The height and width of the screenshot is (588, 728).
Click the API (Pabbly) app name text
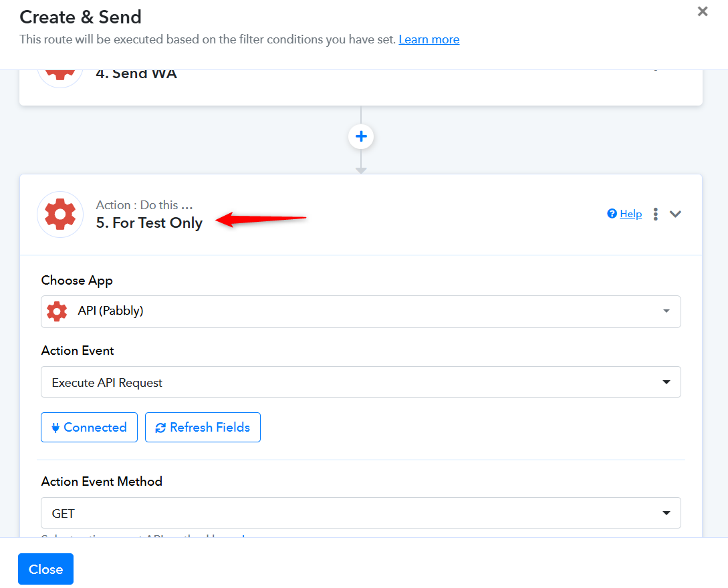click(110, 311)
